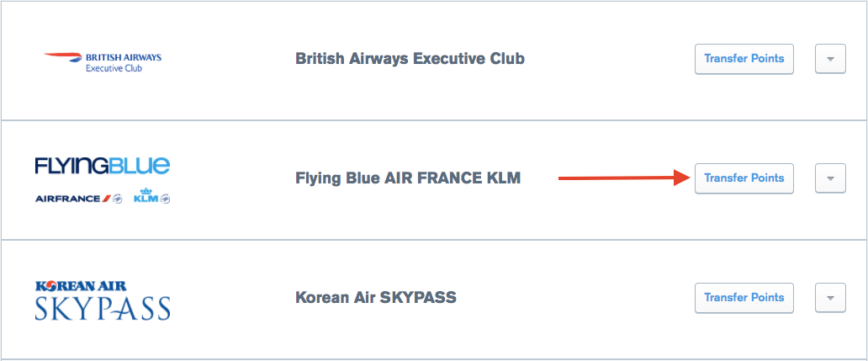
Task: Transfer points to Flying Blue
Action: (x=744, y=178)
